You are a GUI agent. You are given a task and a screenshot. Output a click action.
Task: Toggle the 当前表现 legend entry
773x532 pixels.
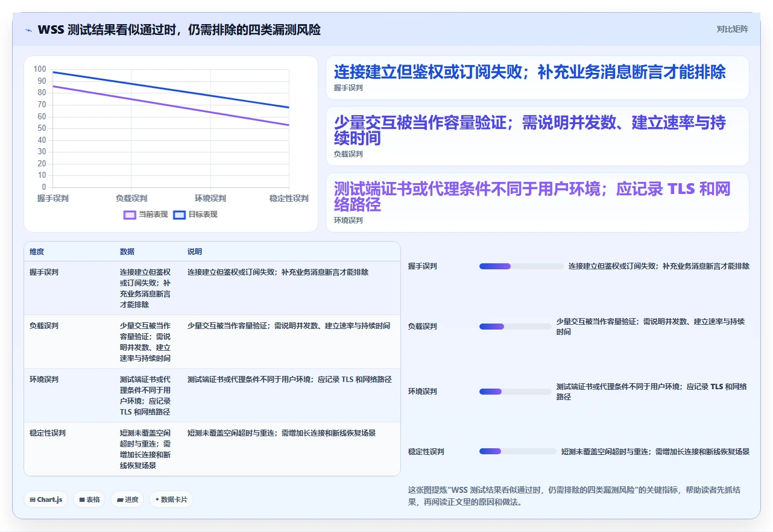click(x=146, y=214)
